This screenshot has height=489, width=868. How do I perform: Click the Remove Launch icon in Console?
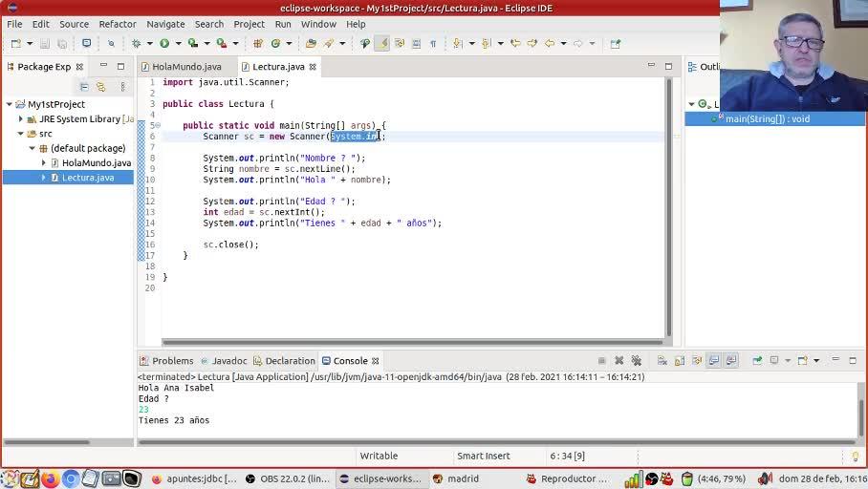point(618,361)
